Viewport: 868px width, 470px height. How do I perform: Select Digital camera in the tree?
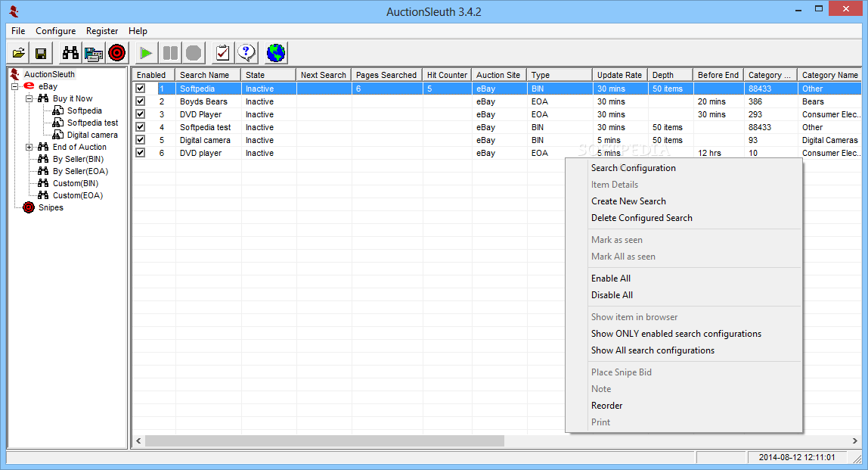pyautogui.click(x=92, y=135)
